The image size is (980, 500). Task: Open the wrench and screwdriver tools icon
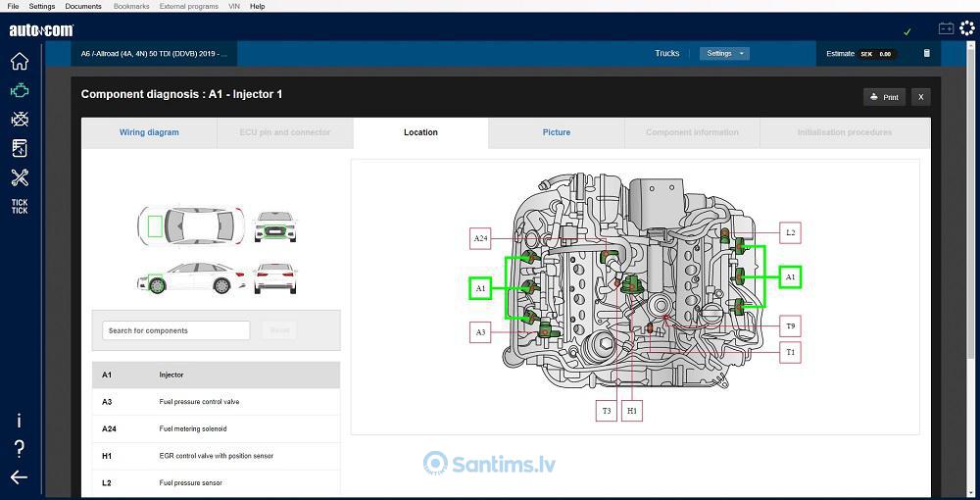[20, 177]
